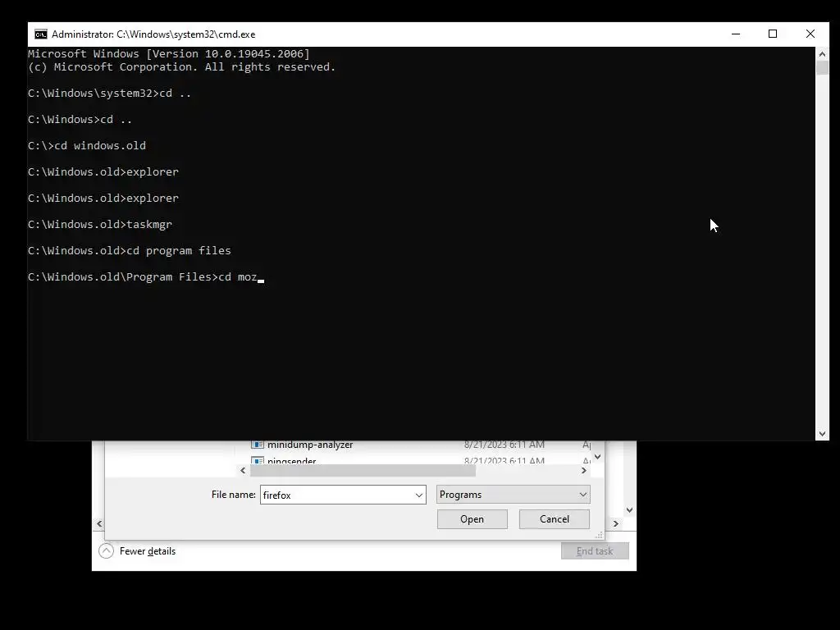Click the End task button in Task Manager
Image resolution: width=840 pixels, height=630 pixels.
tap(595, 551)
